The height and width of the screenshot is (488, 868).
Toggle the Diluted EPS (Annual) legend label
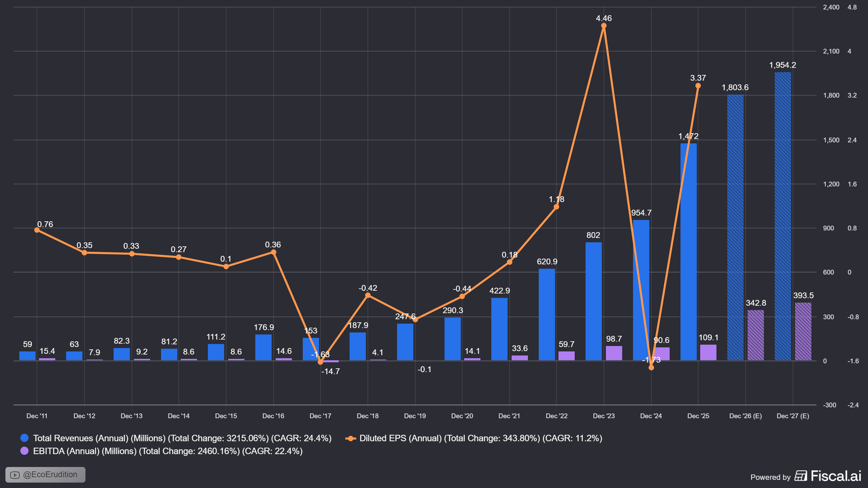coord(481,438)
